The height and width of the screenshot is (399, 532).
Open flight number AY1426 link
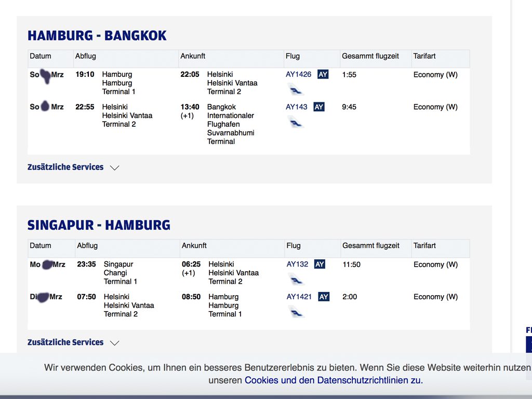299,74
